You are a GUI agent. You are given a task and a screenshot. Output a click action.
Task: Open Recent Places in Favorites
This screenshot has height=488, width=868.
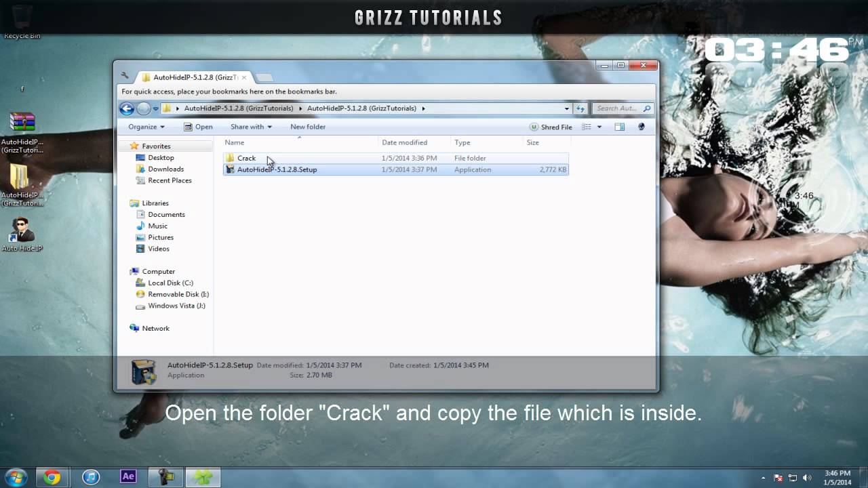pos(170,180)
